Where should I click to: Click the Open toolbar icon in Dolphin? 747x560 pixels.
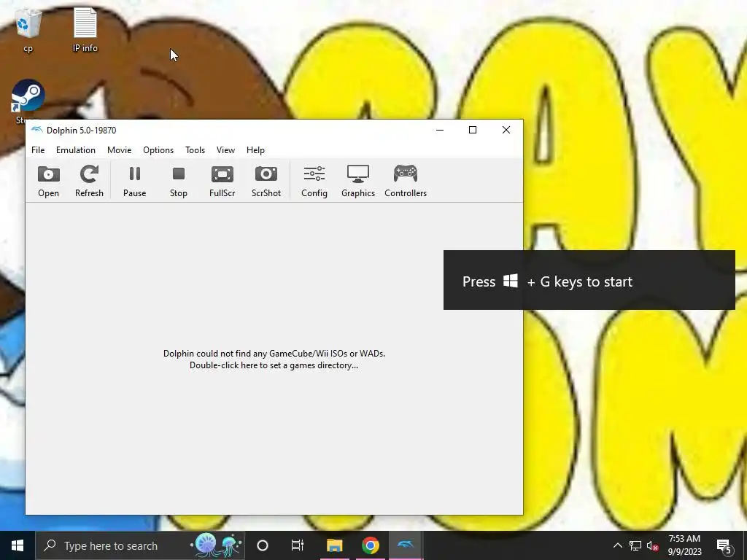coord(49,181)
